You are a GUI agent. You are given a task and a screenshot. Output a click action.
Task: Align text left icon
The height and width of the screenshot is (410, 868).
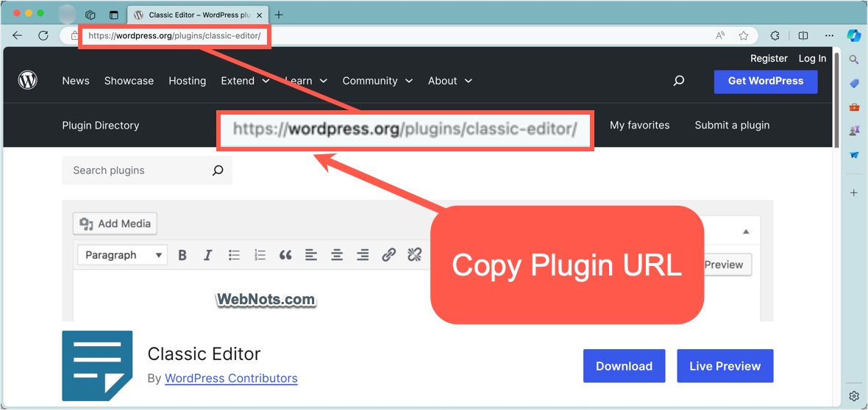pos(311,255)
